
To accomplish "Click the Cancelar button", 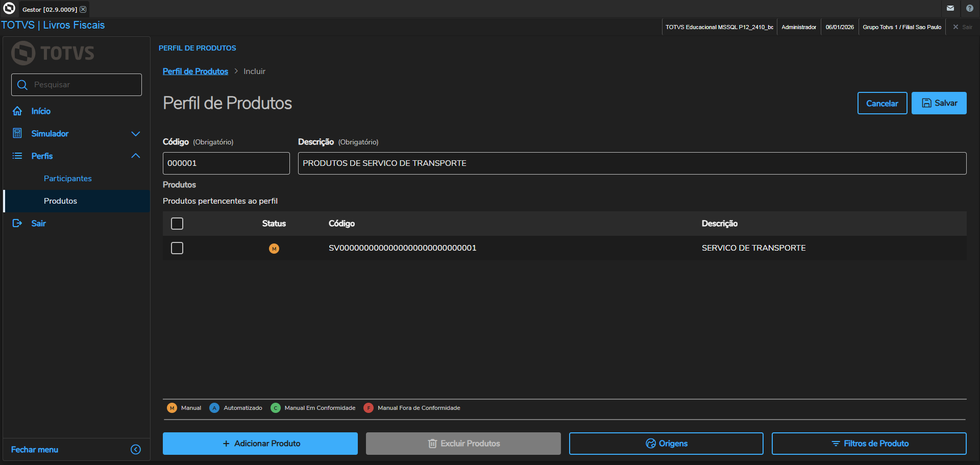I will 882,103.
